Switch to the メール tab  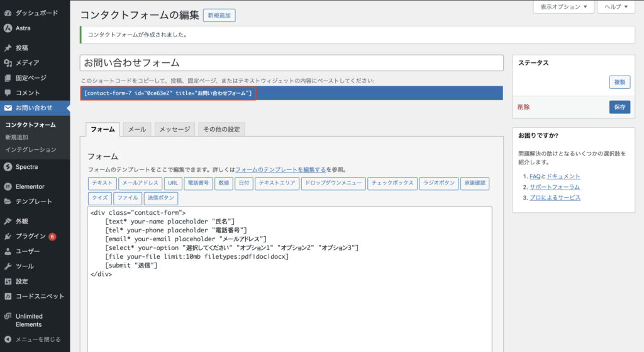pos(137,129)
